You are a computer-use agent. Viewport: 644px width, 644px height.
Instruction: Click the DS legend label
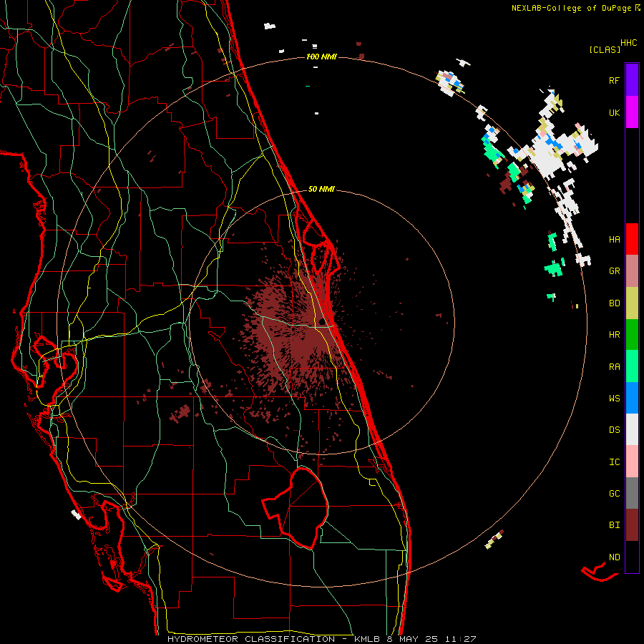pyautogui.click(x=614, y=430)
